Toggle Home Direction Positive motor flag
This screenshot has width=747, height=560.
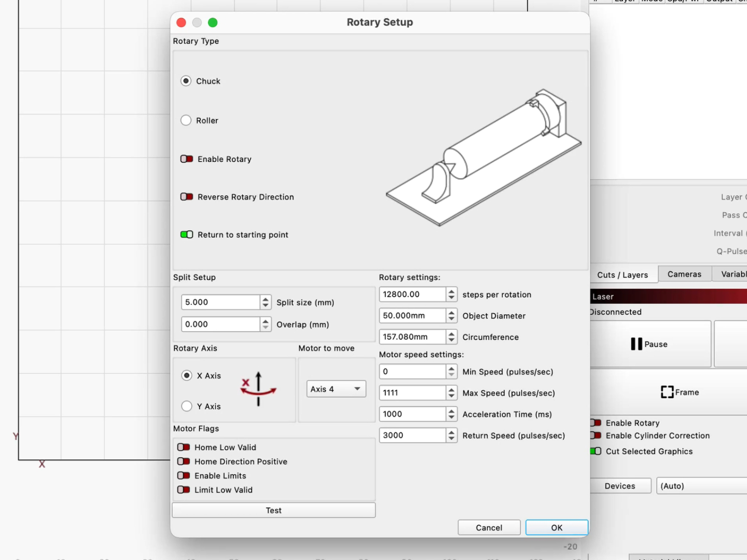[184, 461]
